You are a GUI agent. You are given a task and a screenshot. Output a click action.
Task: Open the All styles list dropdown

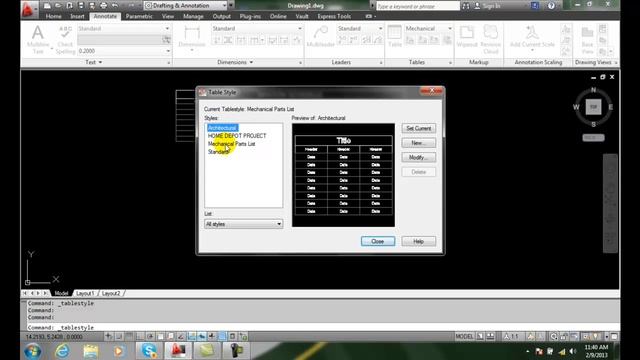pyautogui.click(x=243, y=224)
